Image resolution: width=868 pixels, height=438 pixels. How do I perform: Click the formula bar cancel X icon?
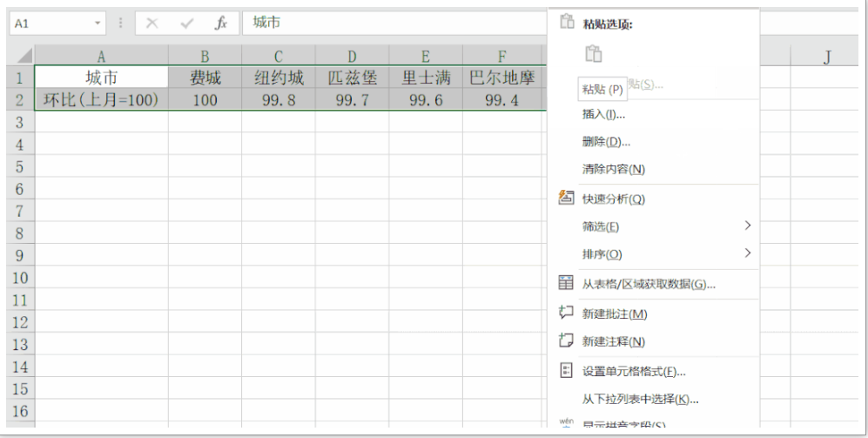point(151,24)
